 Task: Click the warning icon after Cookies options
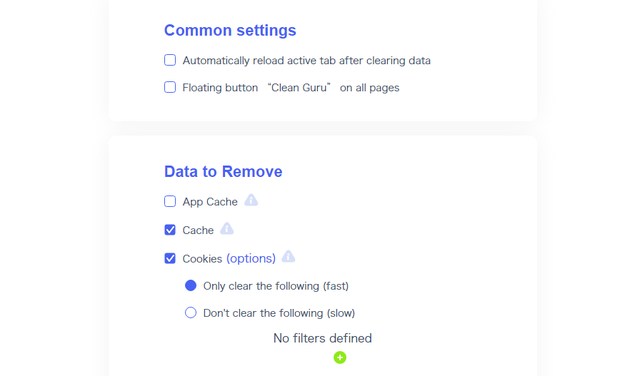tap(288, 257)
